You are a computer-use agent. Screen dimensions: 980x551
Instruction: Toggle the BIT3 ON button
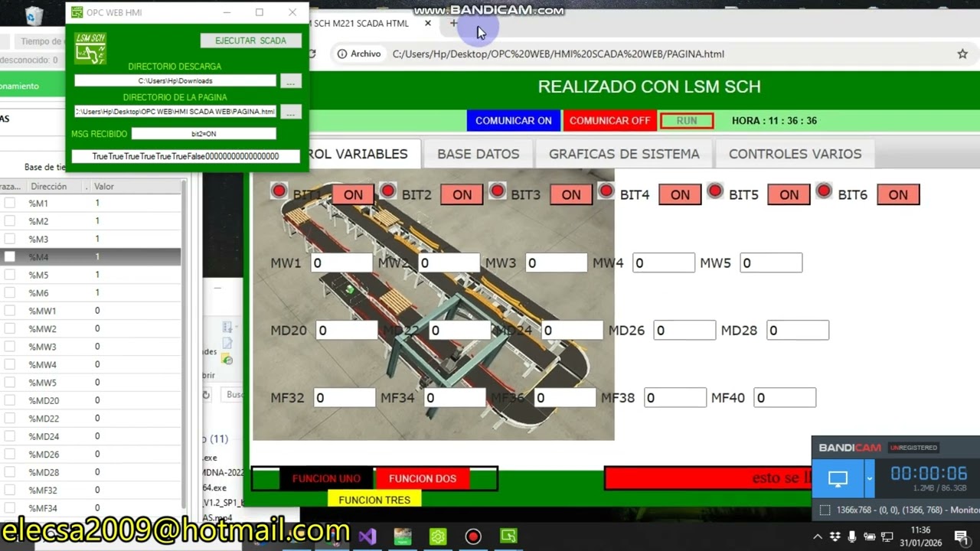pyautogui.click(x=571, y=195)
